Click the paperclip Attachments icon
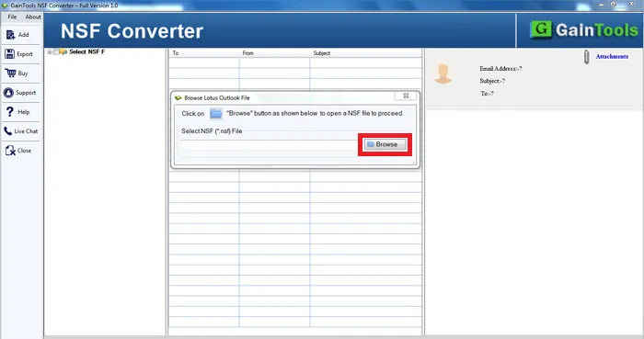The height and width of the screenshot is (339, 644). pyautogui.click(x=587, y=57)
